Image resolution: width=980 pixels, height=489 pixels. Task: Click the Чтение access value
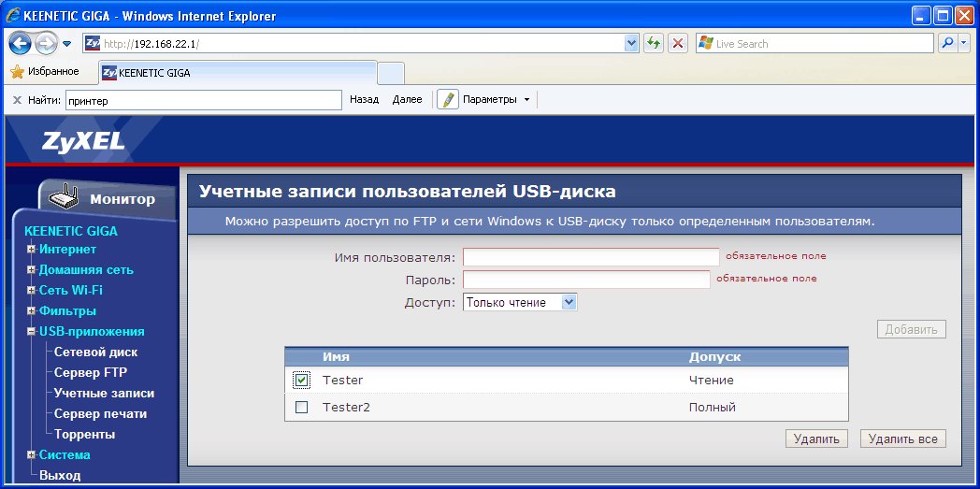pyautogui.click(x=712, y=380)
